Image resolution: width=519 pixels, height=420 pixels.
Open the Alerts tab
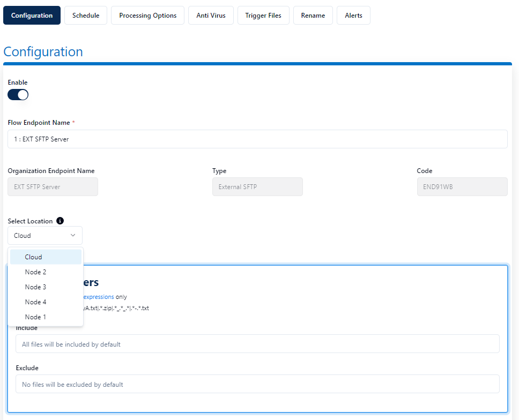click(353, 16)
